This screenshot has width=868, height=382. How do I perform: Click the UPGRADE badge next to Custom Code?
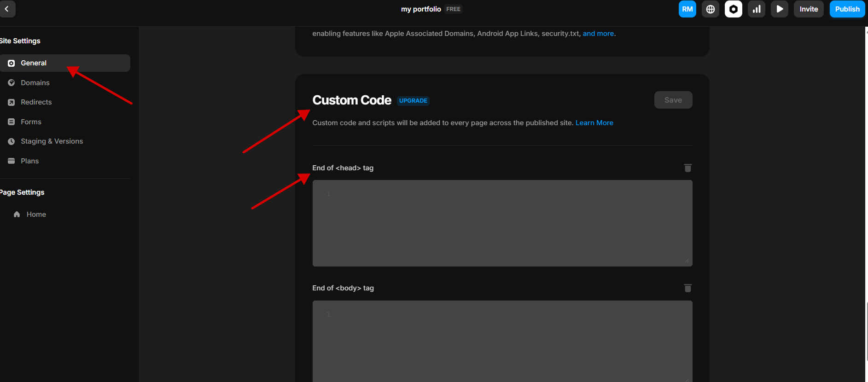click(x=413, y=101)
